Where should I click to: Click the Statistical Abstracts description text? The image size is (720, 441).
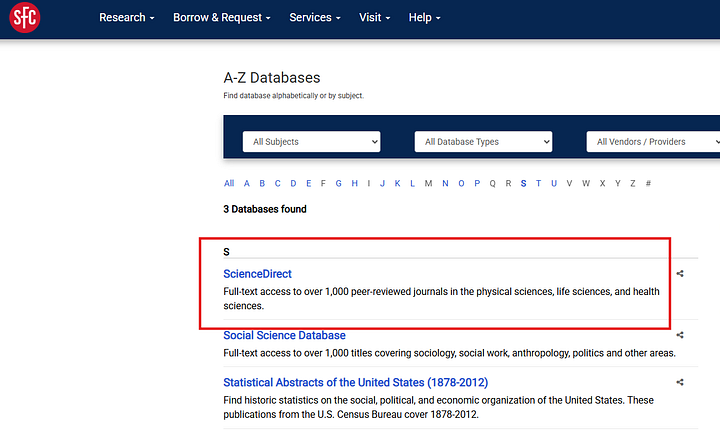pos(439,407)
